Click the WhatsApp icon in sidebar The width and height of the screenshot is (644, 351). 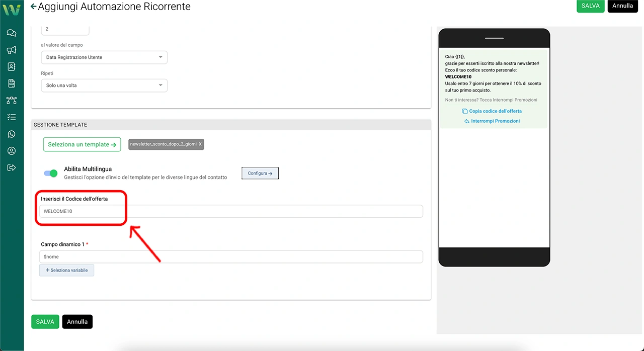(12, 134)
